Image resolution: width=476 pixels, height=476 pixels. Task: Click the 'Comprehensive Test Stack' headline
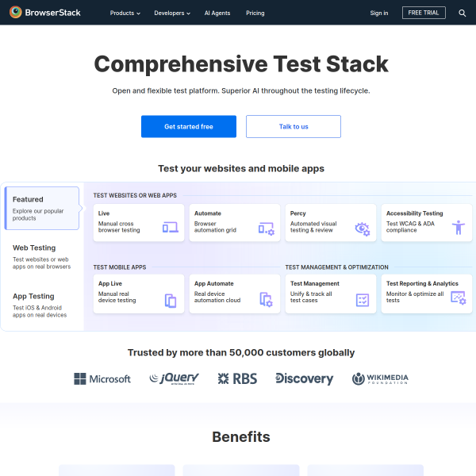(x=241, y=64)
